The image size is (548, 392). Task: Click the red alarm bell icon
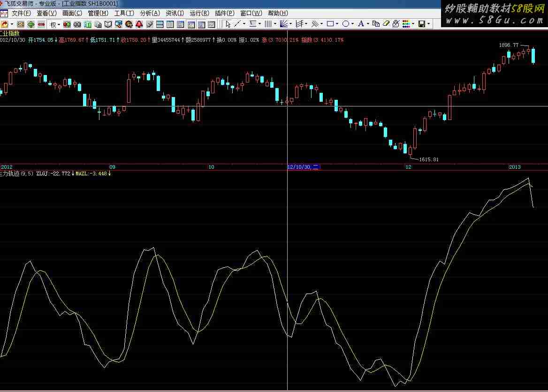tap(139, 24)
